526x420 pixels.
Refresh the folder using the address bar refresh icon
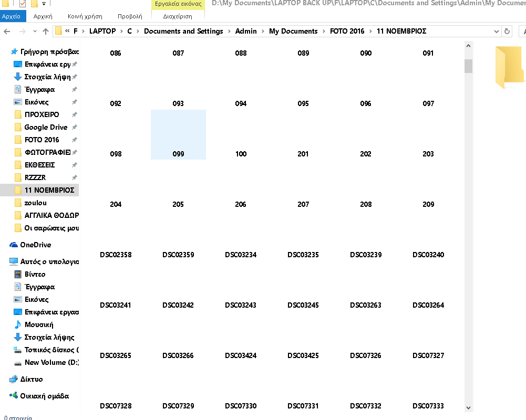[507, 31]
